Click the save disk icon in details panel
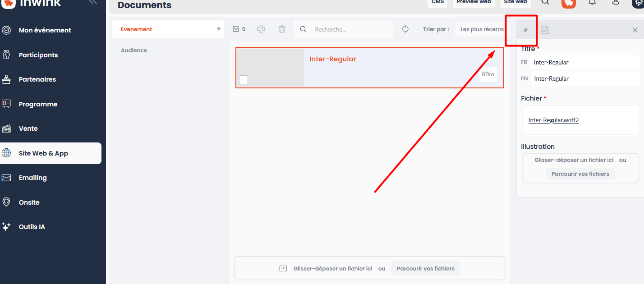 point(545,30)
